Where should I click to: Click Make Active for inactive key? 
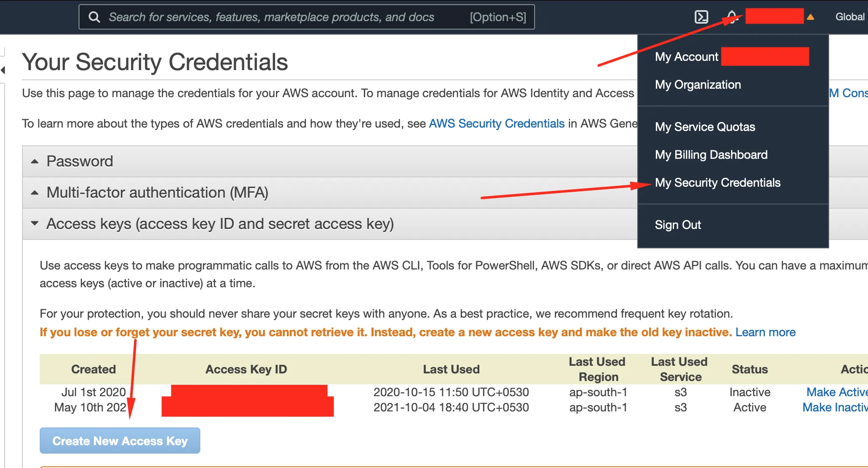coord(836,392)
